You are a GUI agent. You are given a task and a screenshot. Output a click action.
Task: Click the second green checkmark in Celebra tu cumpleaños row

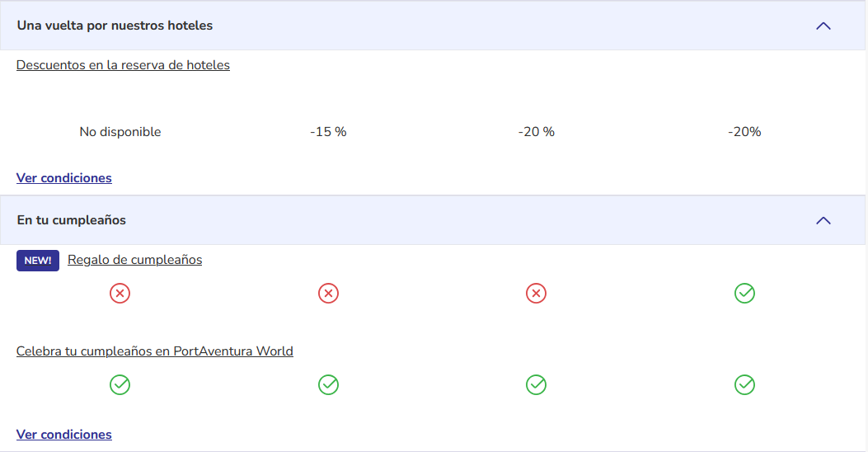coord(328,384)
